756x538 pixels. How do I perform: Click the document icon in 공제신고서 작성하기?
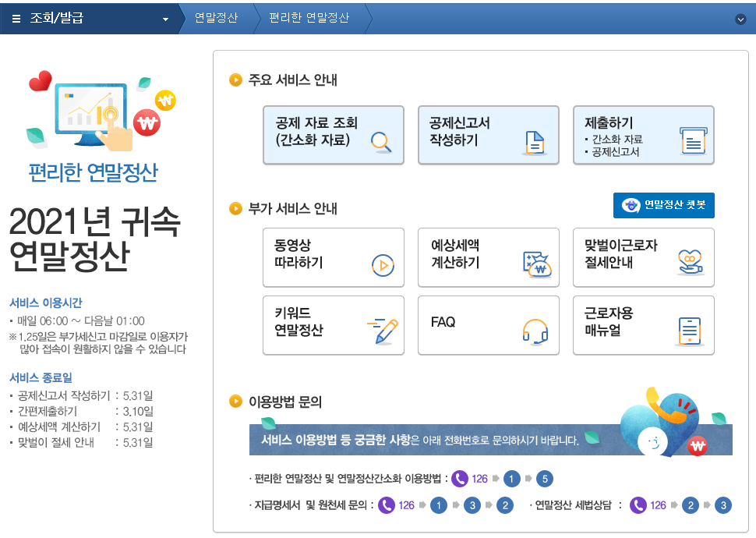pos(534,143)
